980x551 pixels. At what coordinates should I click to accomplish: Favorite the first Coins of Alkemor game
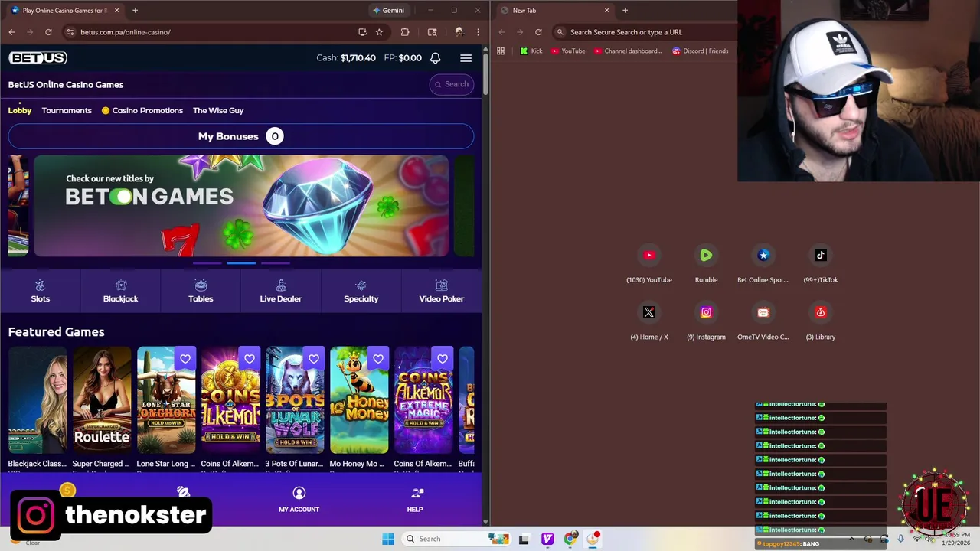tap(250, 359)
